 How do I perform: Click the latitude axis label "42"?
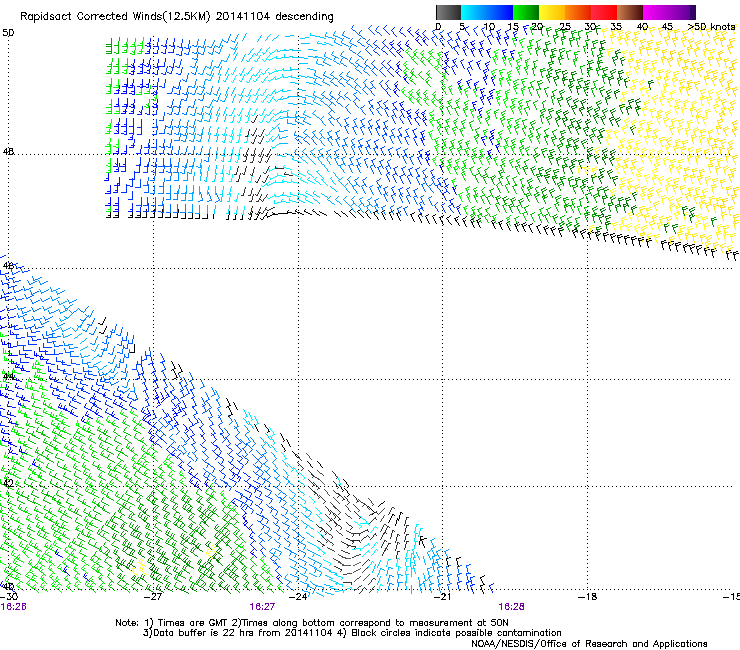point(8,483)
